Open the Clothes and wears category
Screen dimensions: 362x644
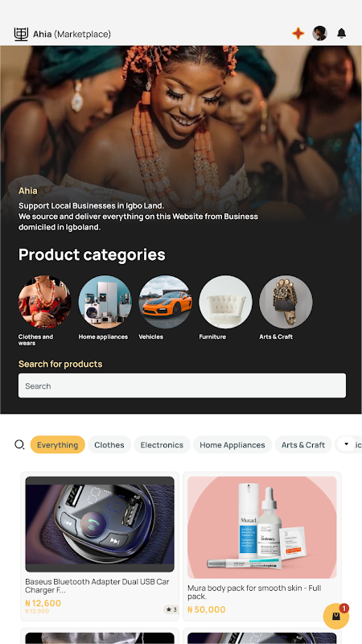tap(45, 302)
